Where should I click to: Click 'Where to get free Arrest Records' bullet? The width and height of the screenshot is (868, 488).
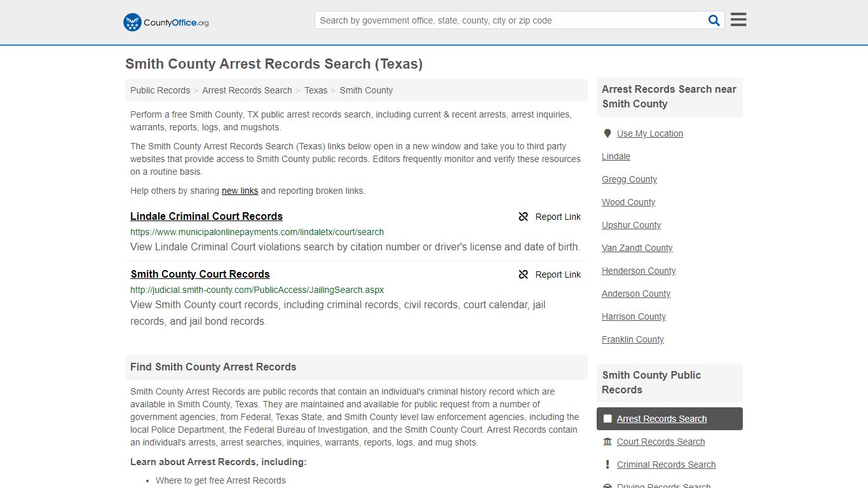pyautogui.click(x=220, y=480)
